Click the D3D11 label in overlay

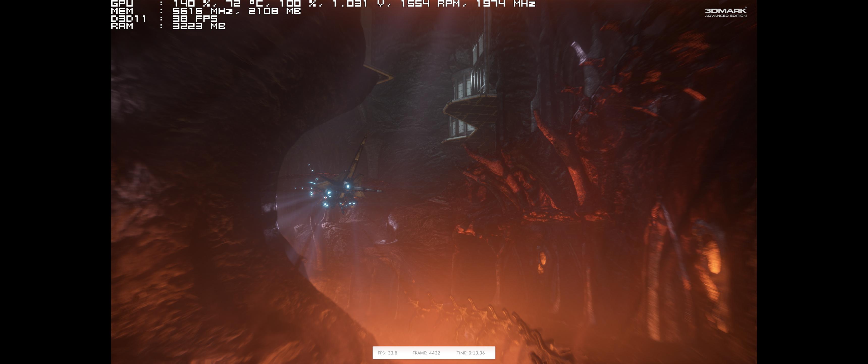pos(129,18)
